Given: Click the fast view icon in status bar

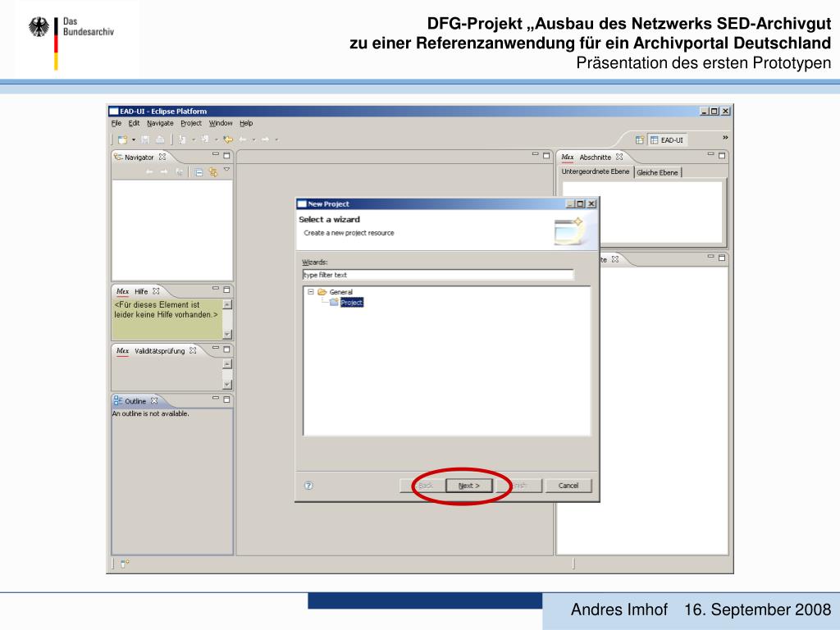Looking at the screenshot, I should (x=125, y=564).
